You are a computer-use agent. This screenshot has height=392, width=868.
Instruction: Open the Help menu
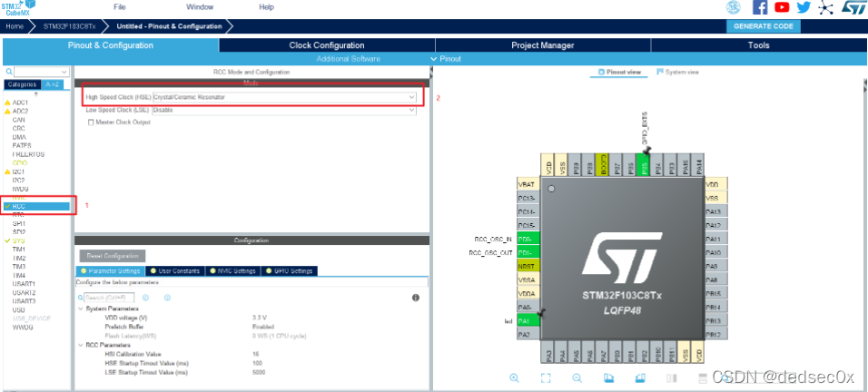point(266,7)
